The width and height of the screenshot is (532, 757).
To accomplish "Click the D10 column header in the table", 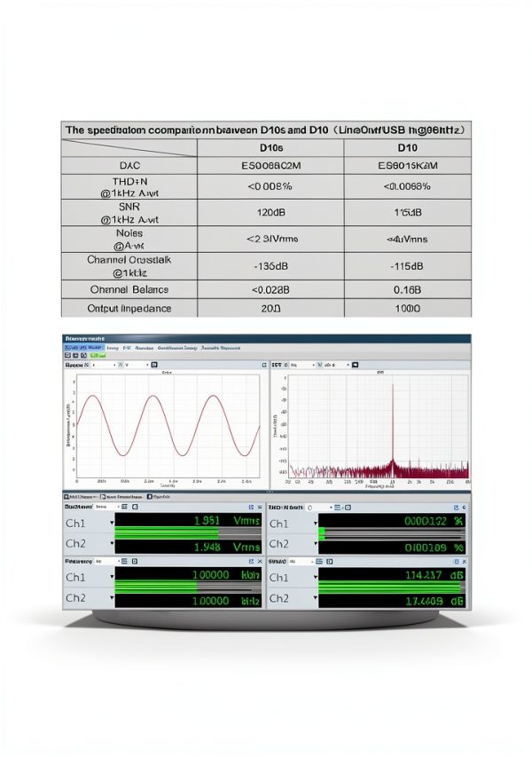I will click(408, 147).
